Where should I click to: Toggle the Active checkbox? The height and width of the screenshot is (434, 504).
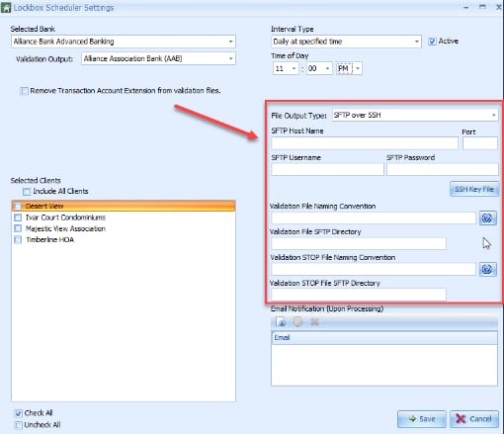pos(432,42)
